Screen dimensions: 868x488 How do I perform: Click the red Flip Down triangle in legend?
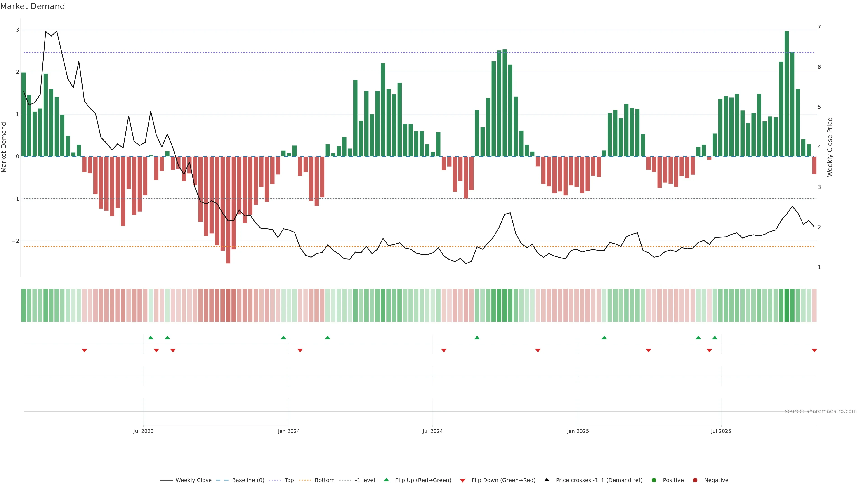pos(462,480)
